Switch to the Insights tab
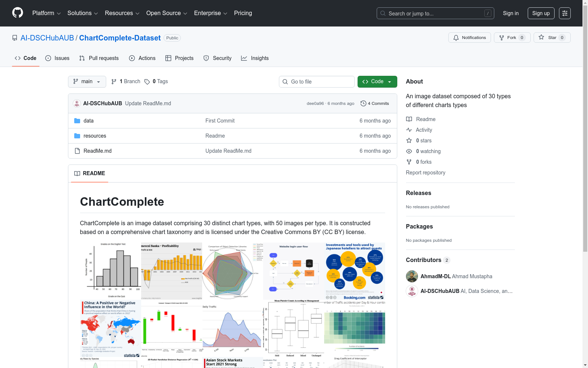588x368 pixels. [255, 58]
